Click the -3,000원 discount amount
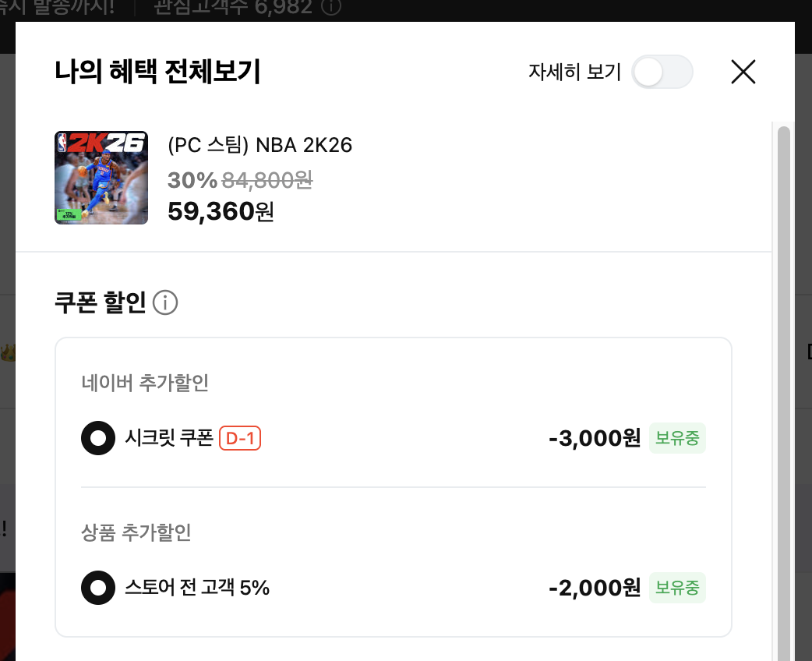 pos(595,439)
